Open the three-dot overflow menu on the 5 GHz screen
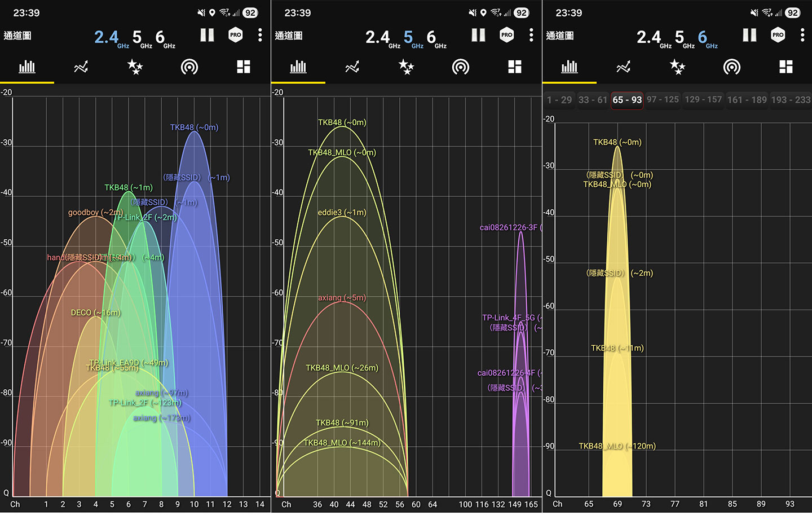This screenshot has height=515, width=812. click(531, 35)
